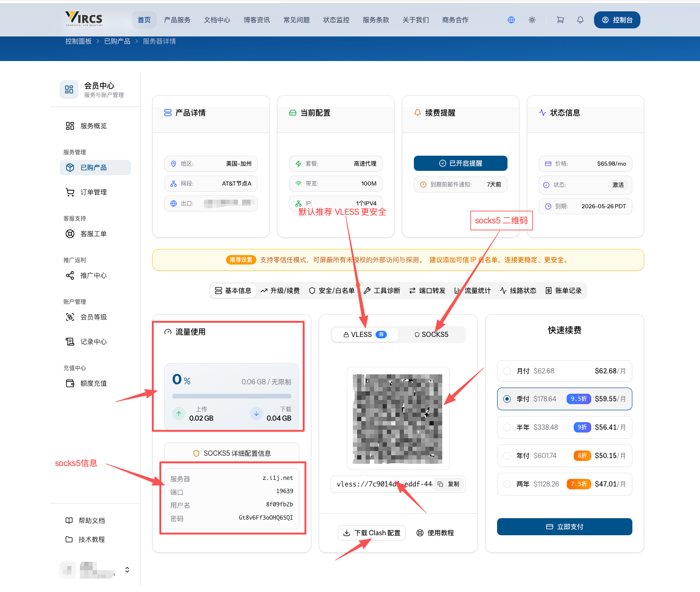This screenshot has width=700, height=592.
Task: Open 客服工单 in the sidebar
Action: pyautogui.click(x=95, y=234)
